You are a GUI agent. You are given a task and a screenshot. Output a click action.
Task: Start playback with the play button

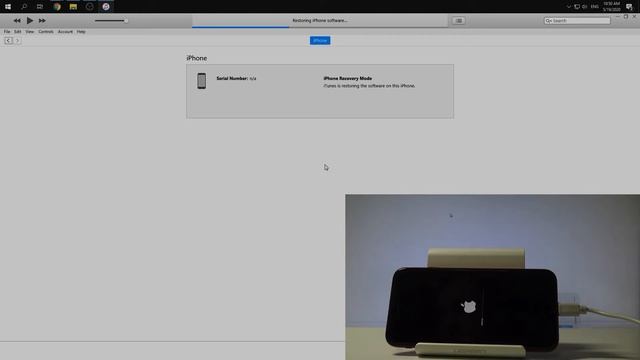pyautogui.click(x=30, y=20)
